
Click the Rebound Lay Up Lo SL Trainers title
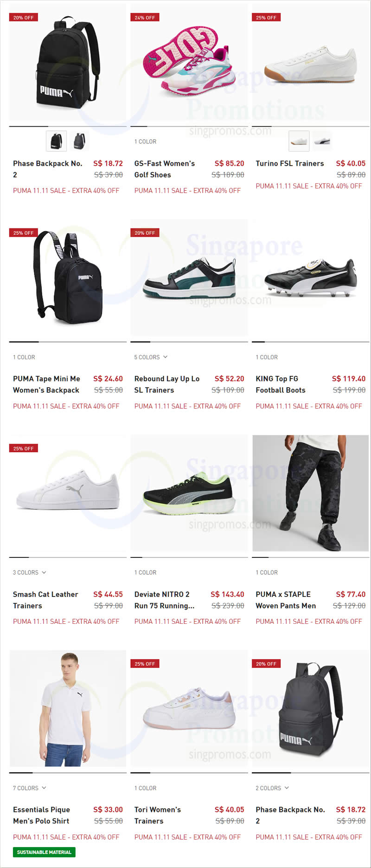[167, 384]
